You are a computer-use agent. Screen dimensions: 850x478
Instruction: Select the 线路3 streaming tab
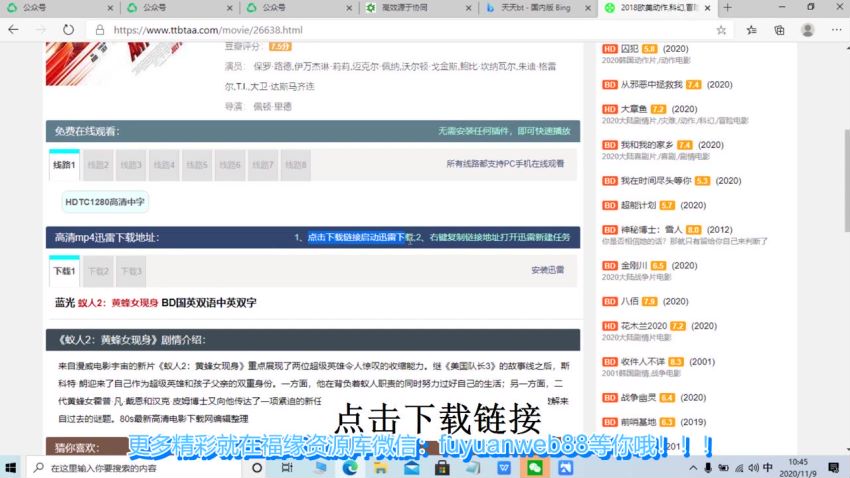coord(131,165)
